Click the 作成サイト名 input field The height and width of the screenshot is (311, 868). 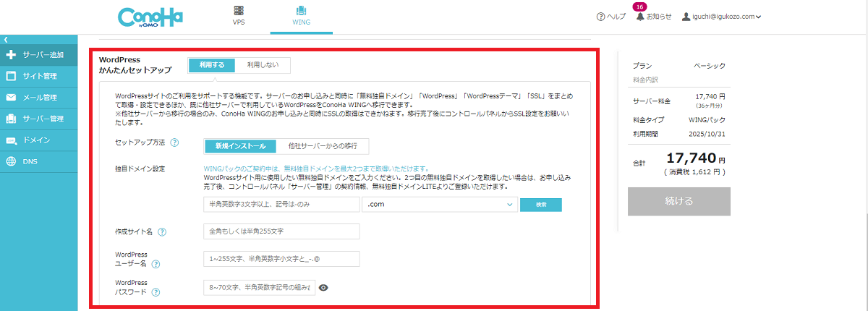click(x=281, y=231)
